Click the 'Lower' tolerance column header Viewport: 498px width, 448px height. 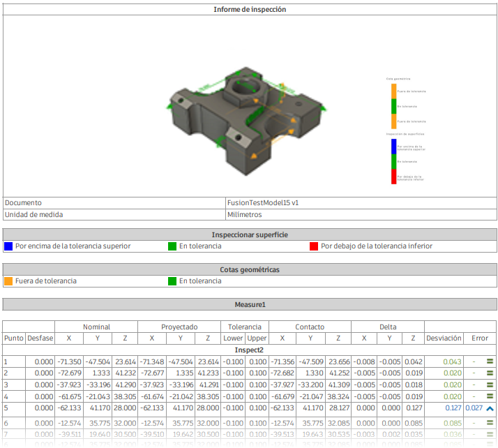coord(233,338)
